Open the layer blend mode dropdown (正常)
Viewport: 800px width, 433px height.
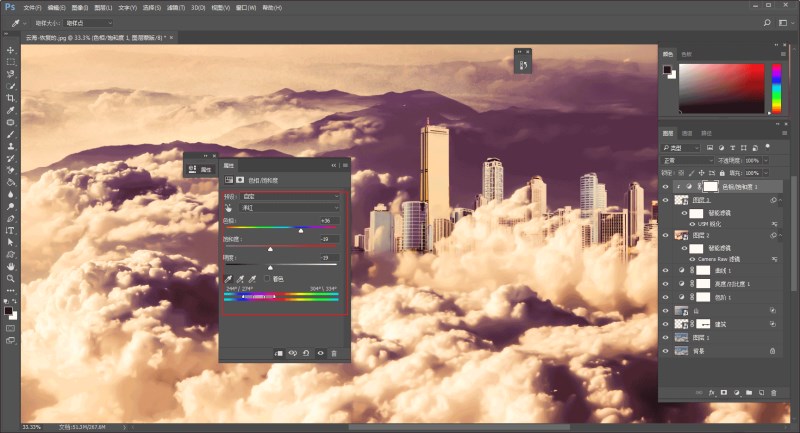click(685, 160)
